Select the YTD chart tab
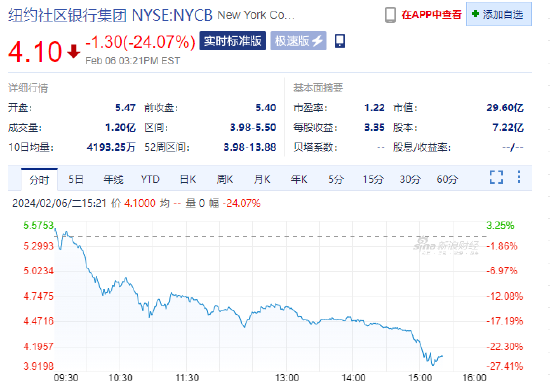 [150, 180]
